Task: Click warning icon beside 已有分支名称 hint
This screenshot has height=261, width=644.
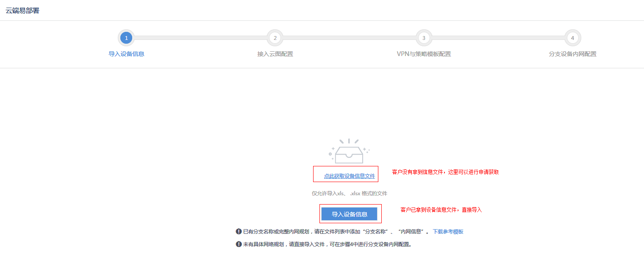Action: (239, 232)
